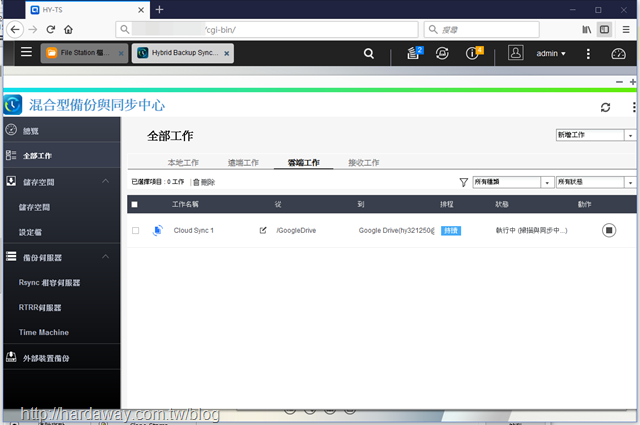Open 總覽 overview in sidebar
This screenshot has width=640, height=425.
(x=62, y=131)
